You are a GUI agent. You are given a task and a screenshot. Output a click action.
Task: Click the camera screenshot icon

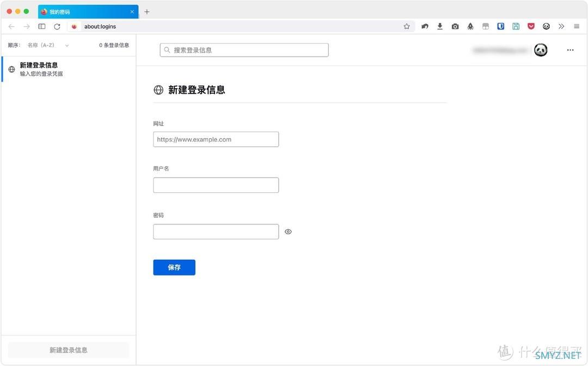[455, 26]
